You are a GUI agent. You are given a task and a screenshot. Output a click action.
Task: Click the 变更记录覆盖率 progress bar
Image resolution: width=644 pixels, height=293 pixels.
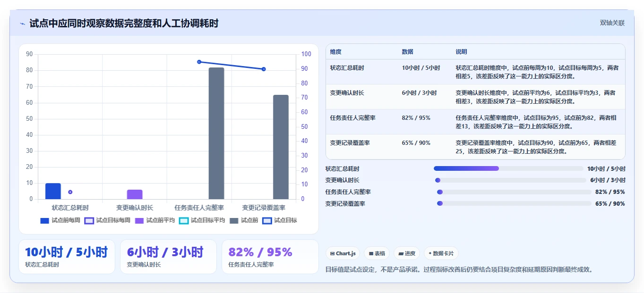click(x=514, y=204)
